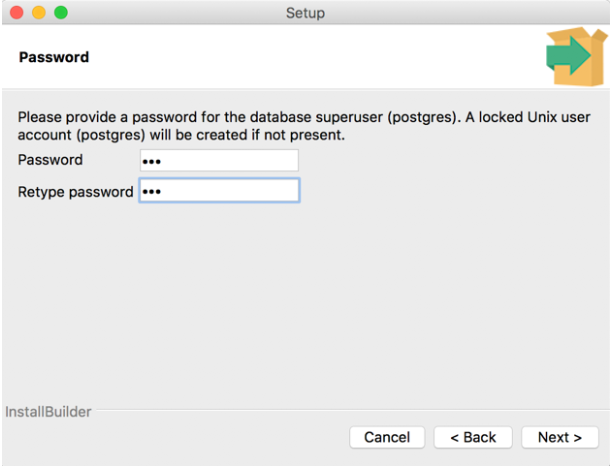Viewport: 610px width, 466px height.
Task: Click the Retype password field label
Action: click(75, 191)
